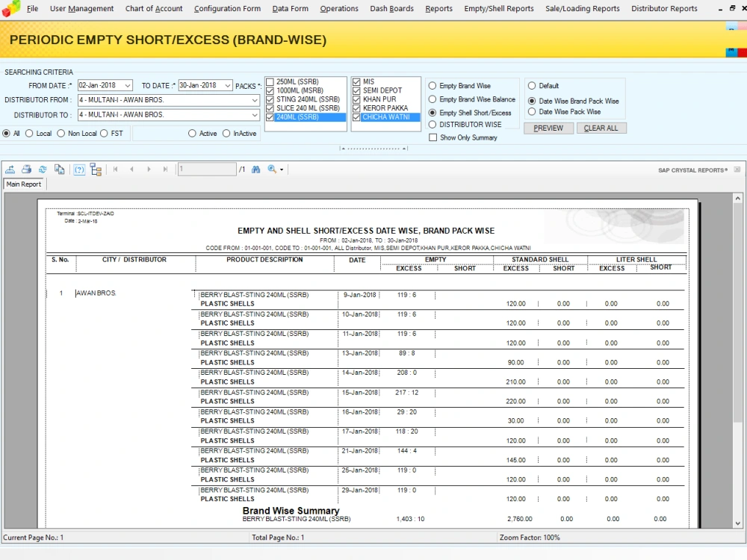
Task: Open the Reports menu
Action: pos(438,8)
